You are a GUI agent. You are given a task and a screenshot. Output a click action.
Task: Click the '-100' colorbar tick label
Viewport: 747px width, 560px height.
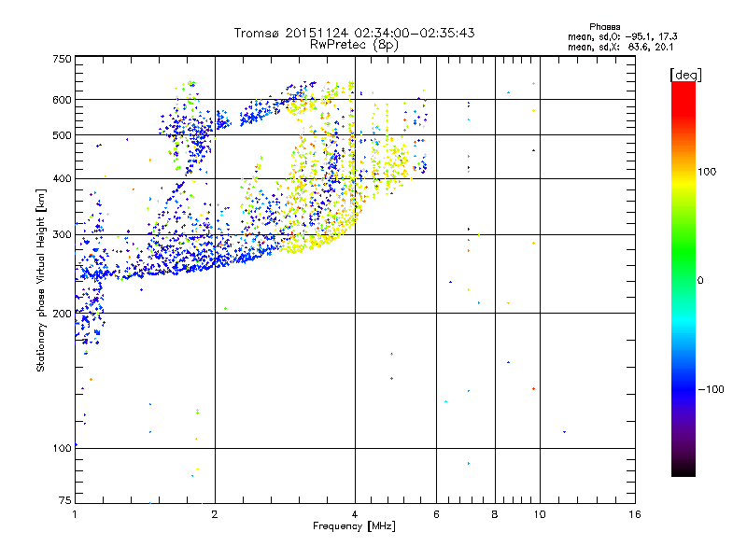pos(711,389)
